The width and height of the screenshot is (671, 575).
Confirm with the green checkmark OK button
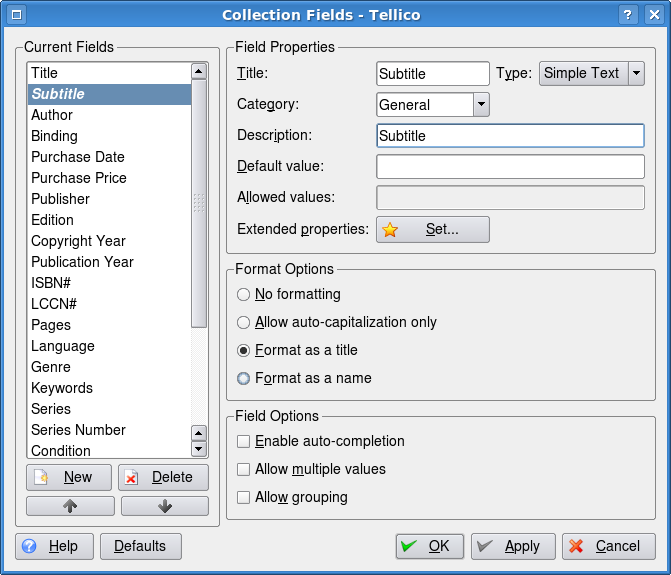tap(430, 546)
